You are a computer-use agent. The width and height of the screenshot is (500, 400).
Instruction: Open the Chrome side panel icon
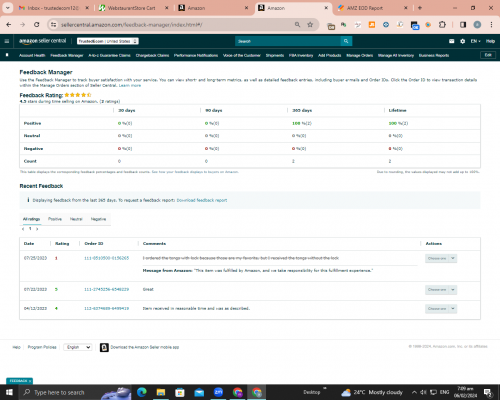[x=463, y=25]
